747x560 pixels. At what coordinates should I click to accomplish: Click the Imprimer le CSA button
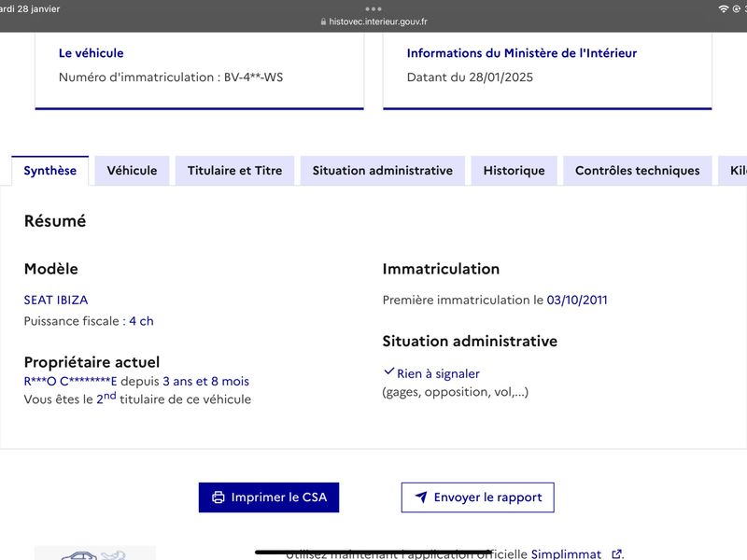269,497
